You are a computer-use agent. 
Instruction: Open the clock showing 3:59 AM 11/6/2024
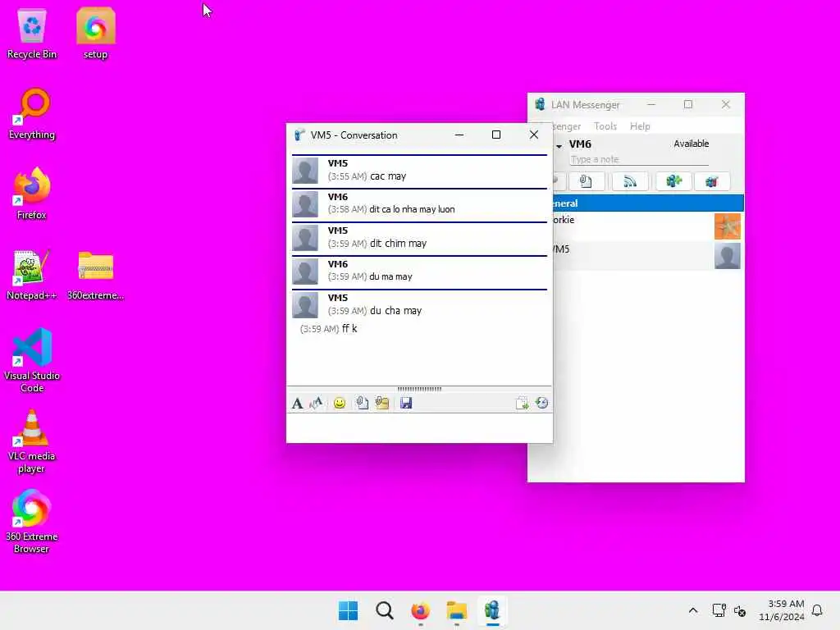782,610
